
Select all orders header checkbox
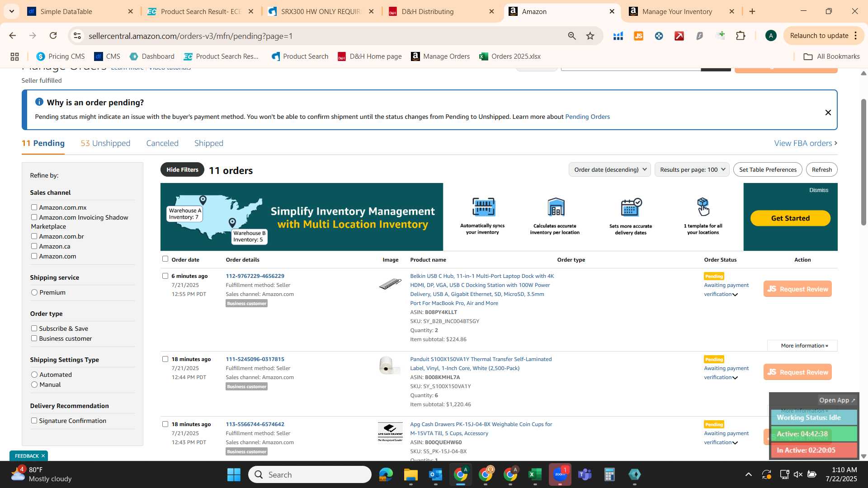165,259
